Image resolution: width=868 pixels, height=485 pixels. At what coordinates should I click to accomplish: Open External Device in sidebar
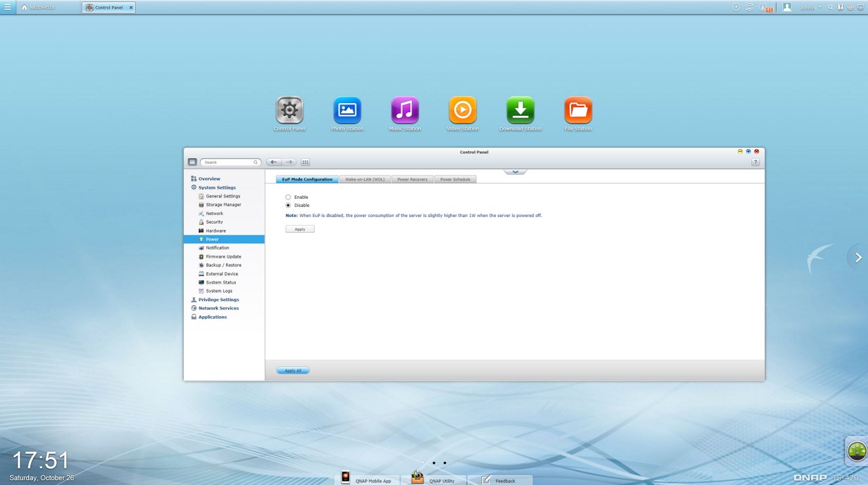(x=222, y=274)
